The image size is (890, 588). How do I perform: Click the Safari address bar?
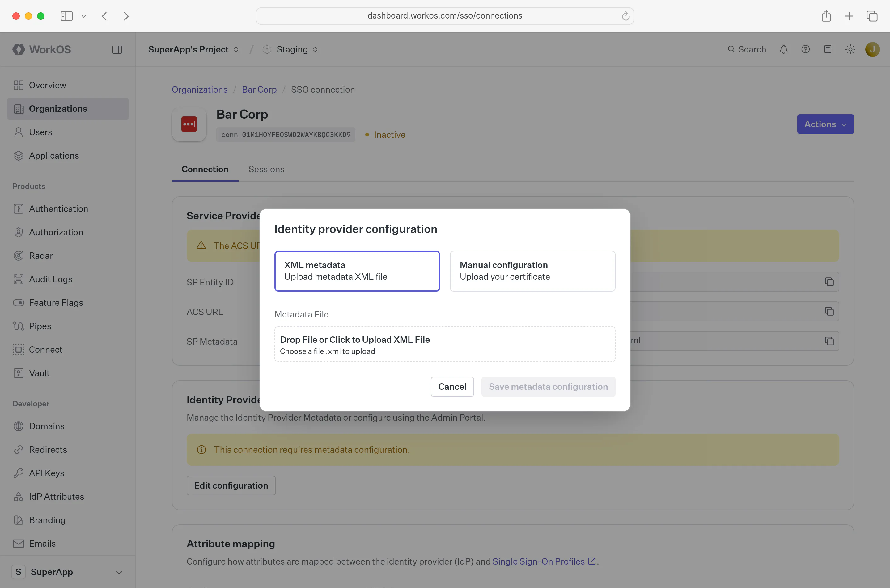click(x=445, y=16)
